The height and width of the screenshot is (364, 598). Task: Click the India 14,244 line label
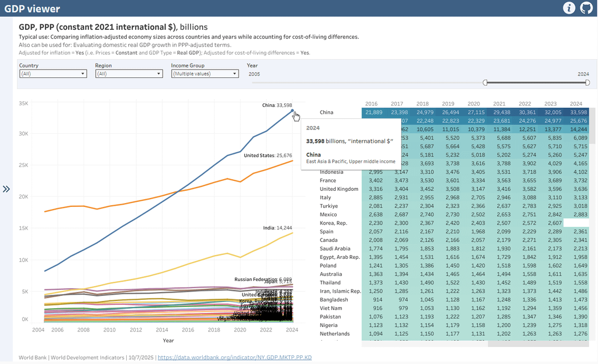(x=277, y=227)
